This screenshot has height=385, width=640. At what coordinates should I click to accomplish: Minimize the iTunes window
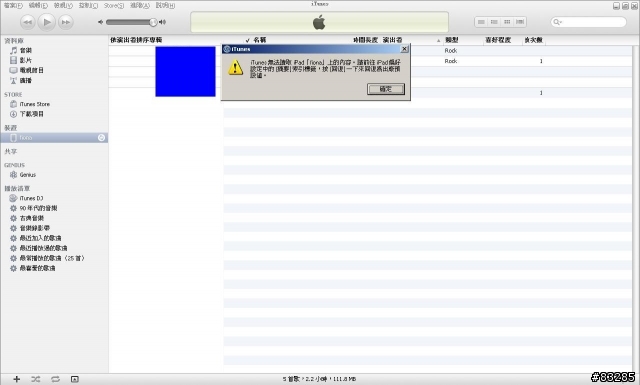[x=616, y=6]
